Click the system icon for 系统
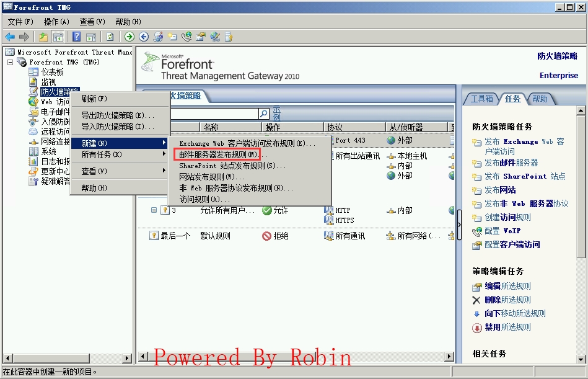 tap(33, 151)
